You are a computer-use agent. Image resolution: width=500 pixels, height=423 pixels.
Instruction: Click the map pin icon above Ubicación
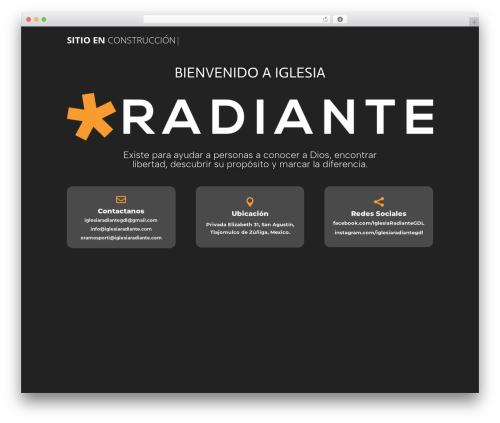[250, 202]
